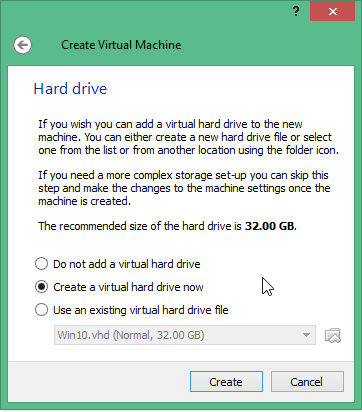Click the '32.00 GB' recommended size text
This screenshot has height=412, width=362.
pos(270,226)
